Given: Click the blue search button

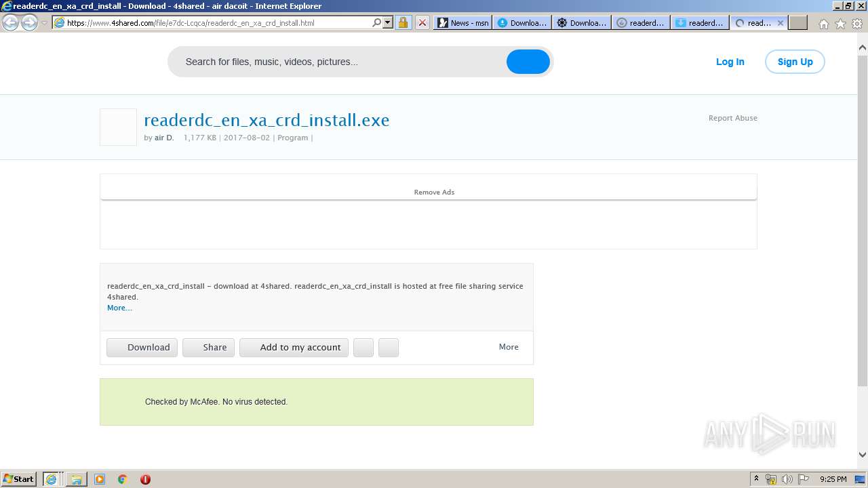Looking at the screenshot, I should [528, 62].
